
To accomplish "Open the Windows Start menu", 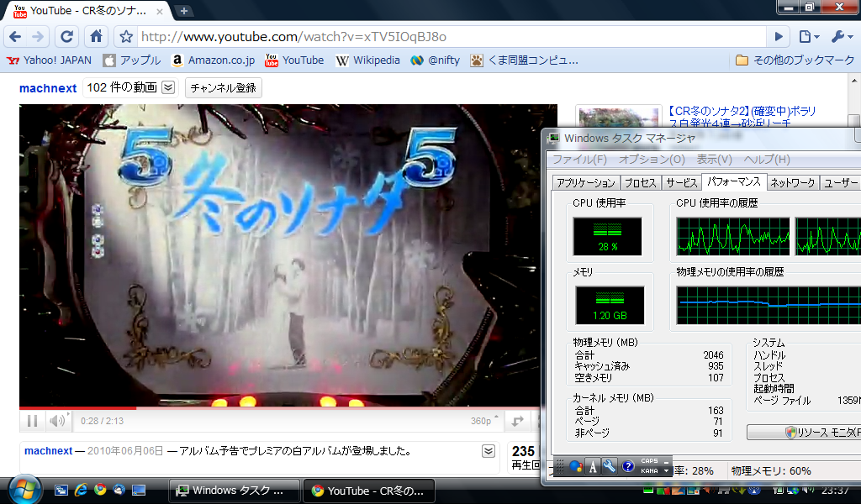I will coord(24,490).
